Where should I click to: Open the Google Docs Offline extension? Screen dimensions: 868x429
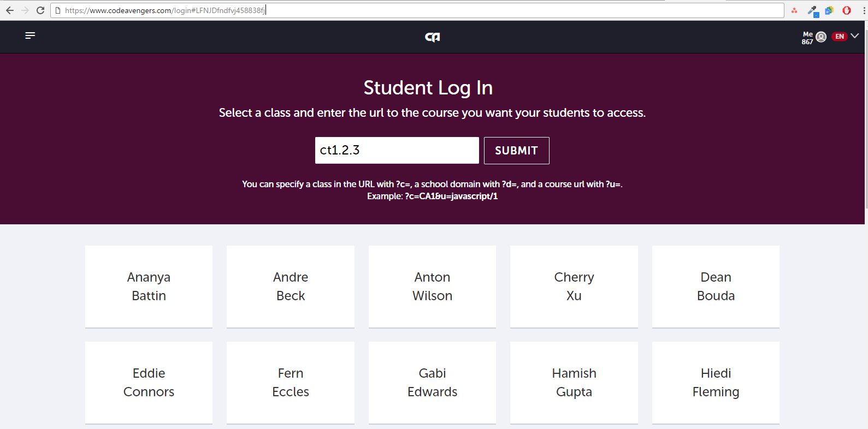pos(829,10)
